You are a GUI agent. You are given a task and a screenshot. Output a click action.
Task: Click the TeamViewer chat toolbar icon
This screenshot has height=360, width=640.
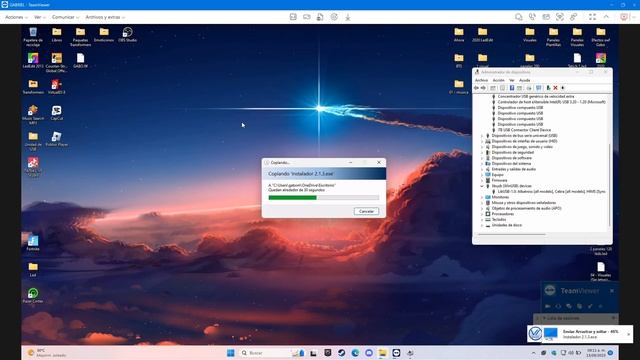tap(518, 17)
